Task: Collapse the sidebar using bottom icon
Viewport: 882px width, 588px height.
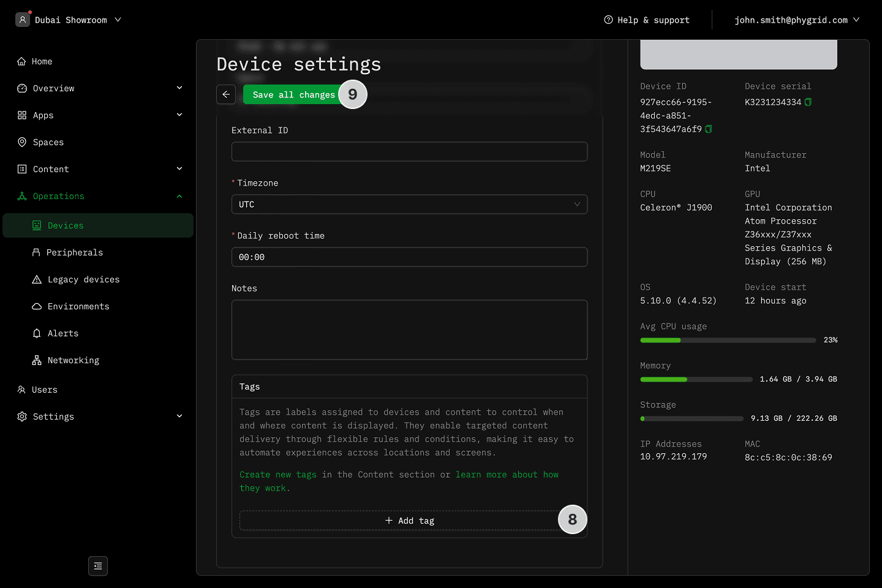Action: pyautogui.click(x=98, y=566)
